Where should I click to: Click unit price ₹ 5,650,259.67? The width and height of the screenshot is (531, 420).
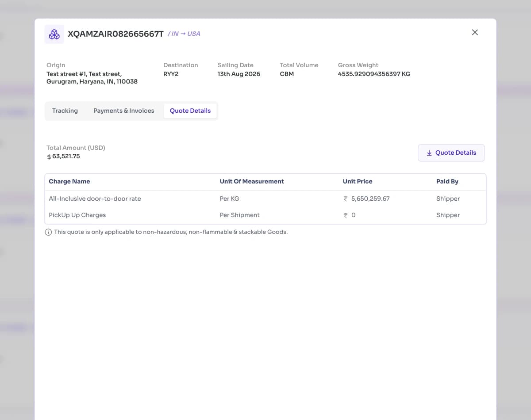click(x=366, y=199)
